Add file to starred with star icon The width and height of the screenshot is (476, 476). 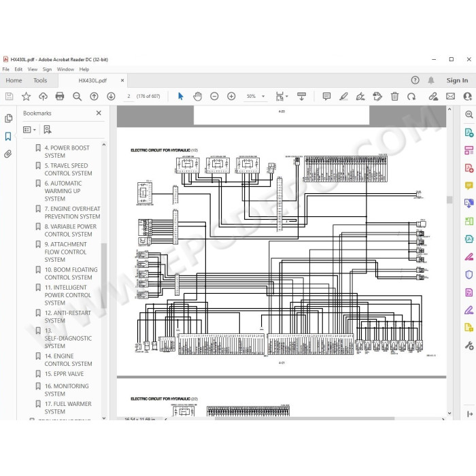coord(26,97)
